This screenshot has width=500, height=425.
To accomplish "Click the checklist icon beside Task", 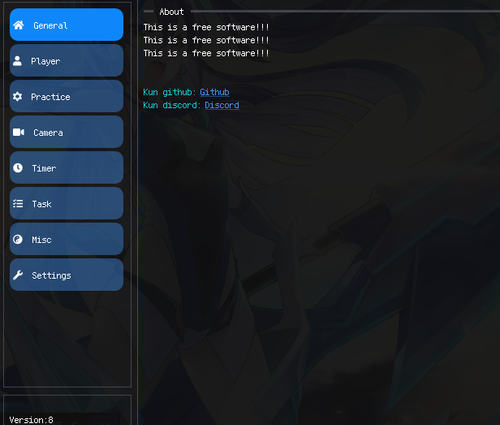I will click(18, 203).
